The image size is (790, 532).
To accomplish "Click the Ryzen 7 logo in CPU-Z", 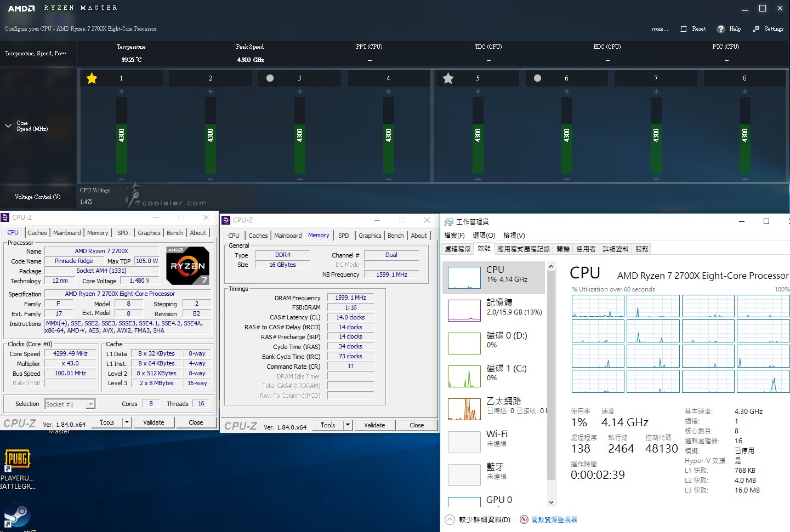I will pos(188,266).
